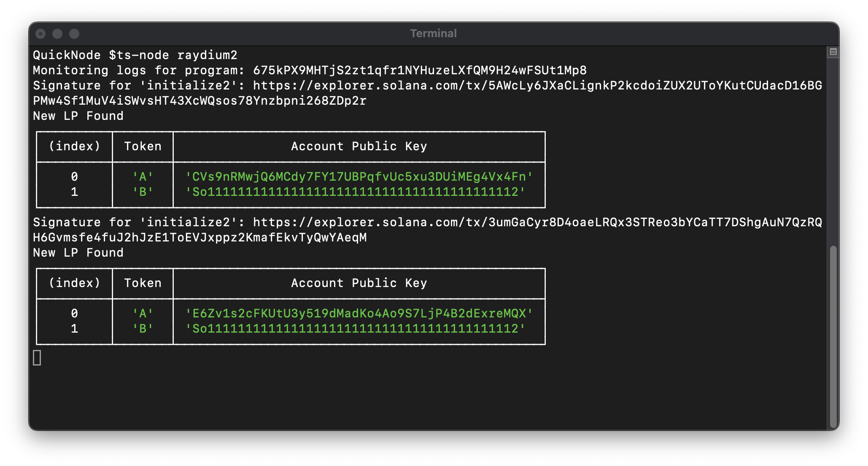The width and height of the screenshot is (868, 466).
Task: Click token 'A' in second table
Action: (143, 314)
